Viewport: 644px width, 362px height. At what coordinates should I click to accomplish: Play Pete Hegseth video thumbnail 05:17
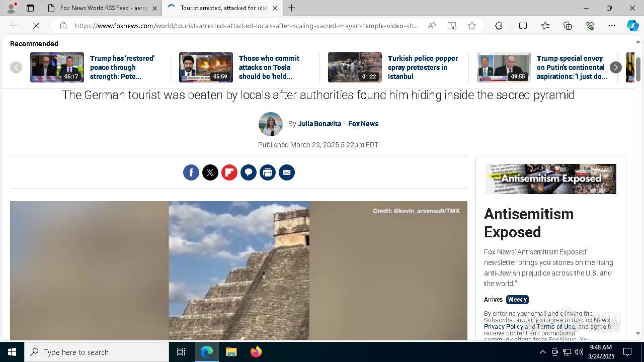tap(57, 67)
